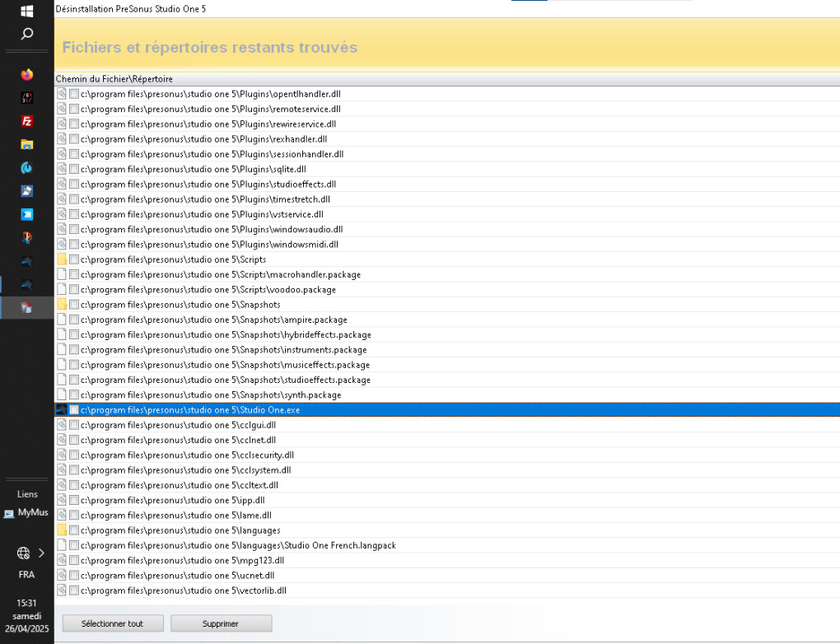Select the studioeffects.package path row
840x644 pixels.
(447, 380)
